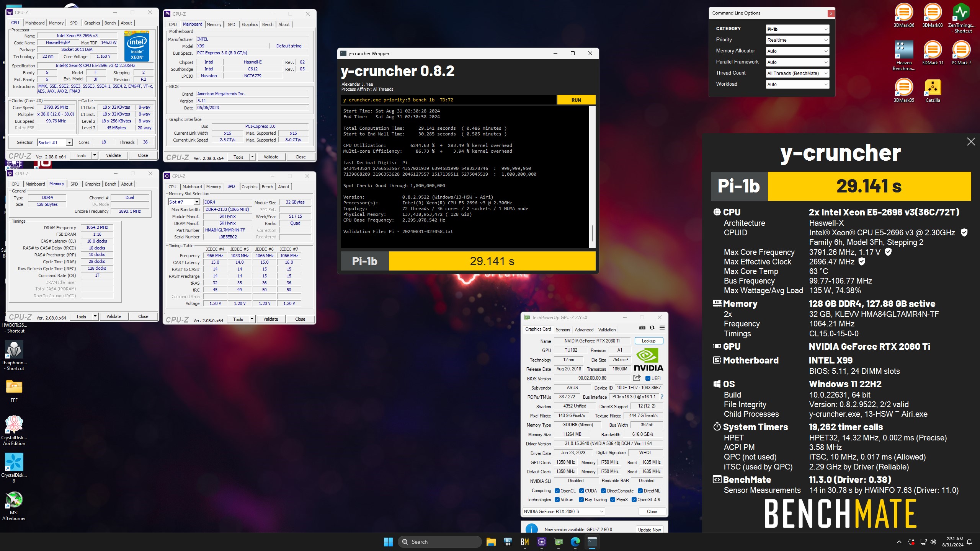The image size is (980, 551).
Task: Toggle the DirectCompute checkbox in GPU-Z
Action: point(603,491)
